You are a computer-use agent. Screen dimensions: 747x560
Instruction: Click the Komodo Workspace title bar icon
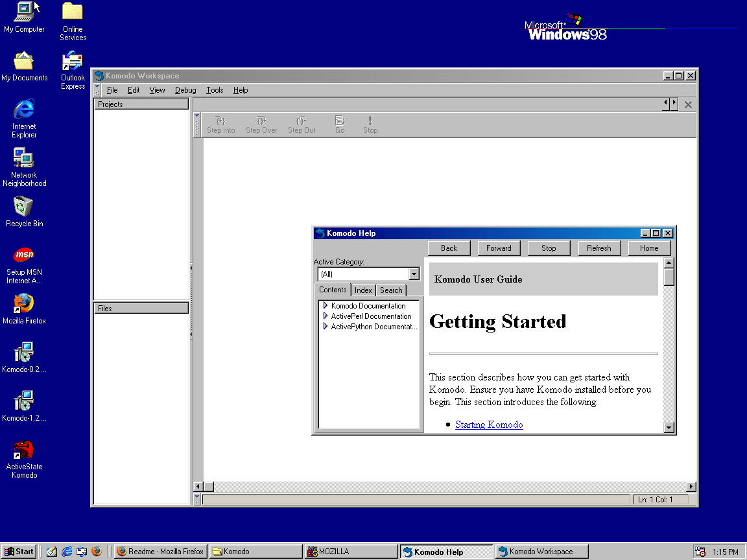[99, 76]
